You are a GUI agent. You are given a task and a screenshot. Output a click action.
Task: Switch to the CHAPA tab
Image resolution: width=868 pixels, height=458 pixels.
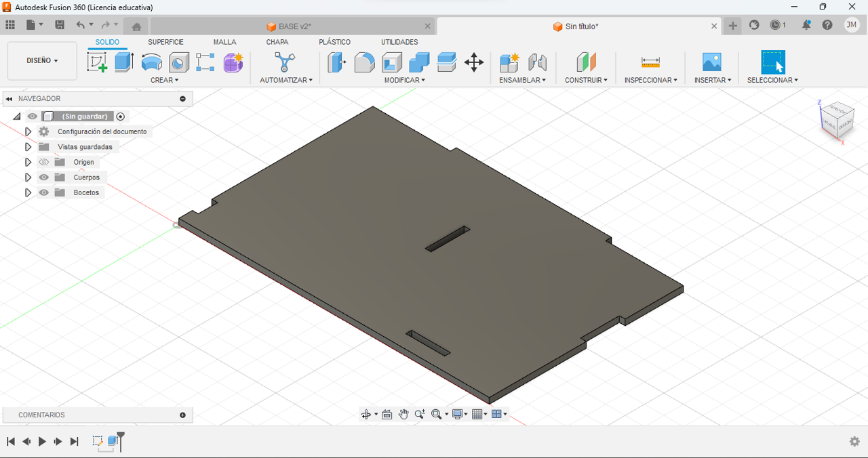[277, 42]
